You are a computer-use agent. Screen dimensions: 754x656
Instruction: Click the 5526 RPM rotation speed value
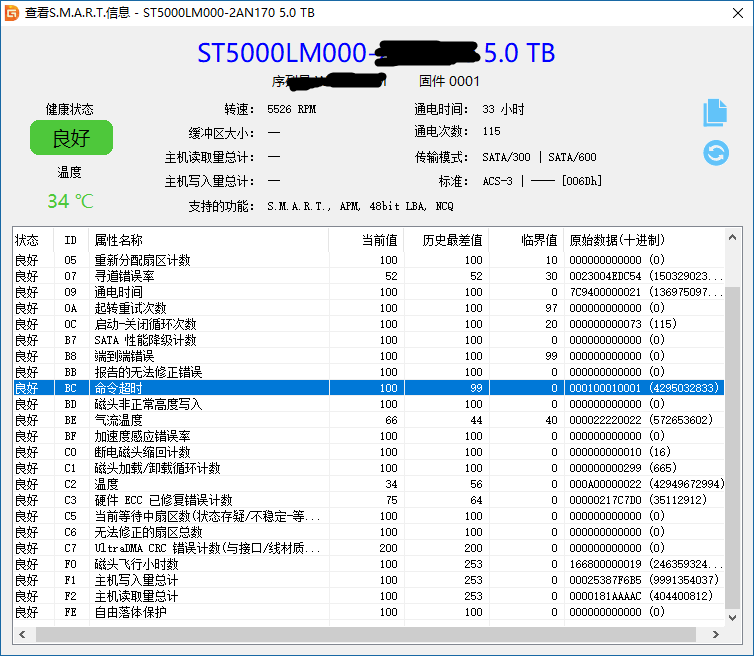click(291, 109)
